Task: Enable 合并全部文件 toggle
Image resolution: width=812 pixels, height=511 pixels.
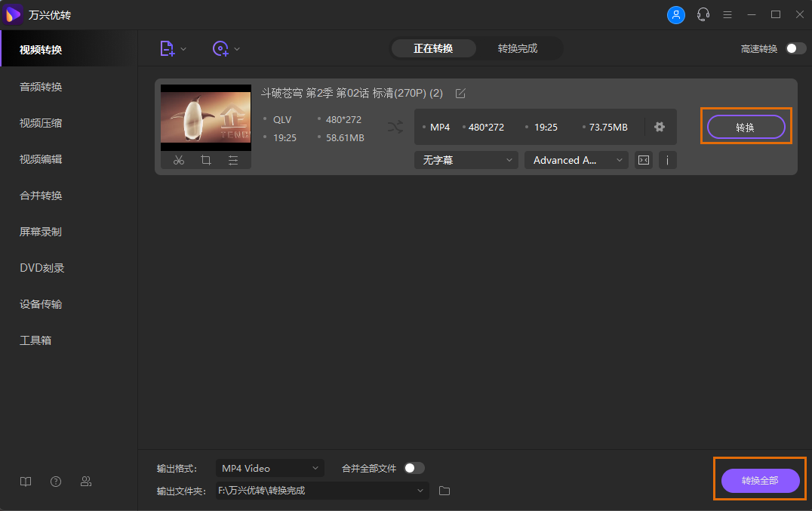Action: tap(414, 468)
